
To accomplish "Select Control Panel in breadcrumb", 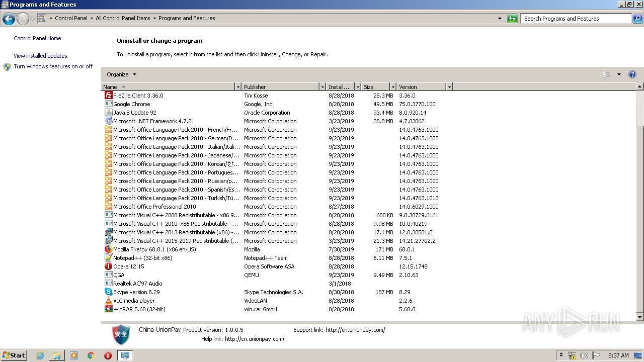I will [x=71, y=18].
